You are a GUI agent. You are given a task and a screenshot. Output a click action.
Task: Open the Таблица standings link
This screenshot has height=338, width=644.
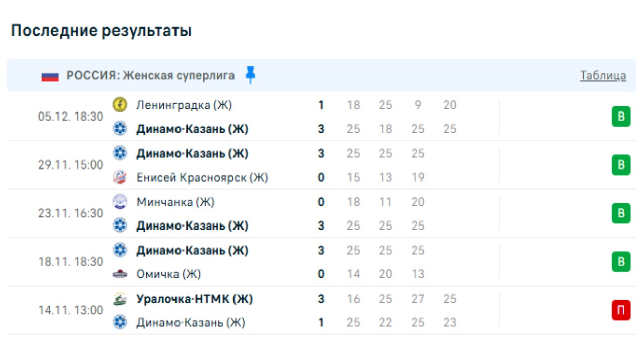pos(603,76)
